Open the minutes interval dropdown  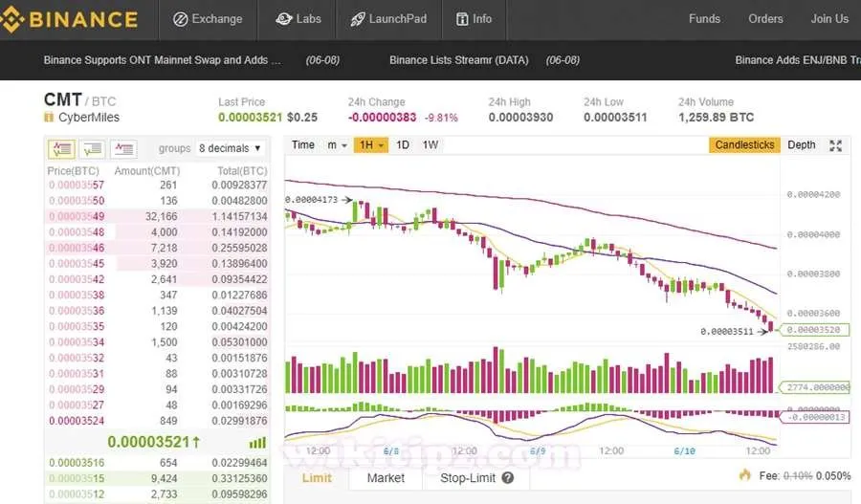[337, 145]
